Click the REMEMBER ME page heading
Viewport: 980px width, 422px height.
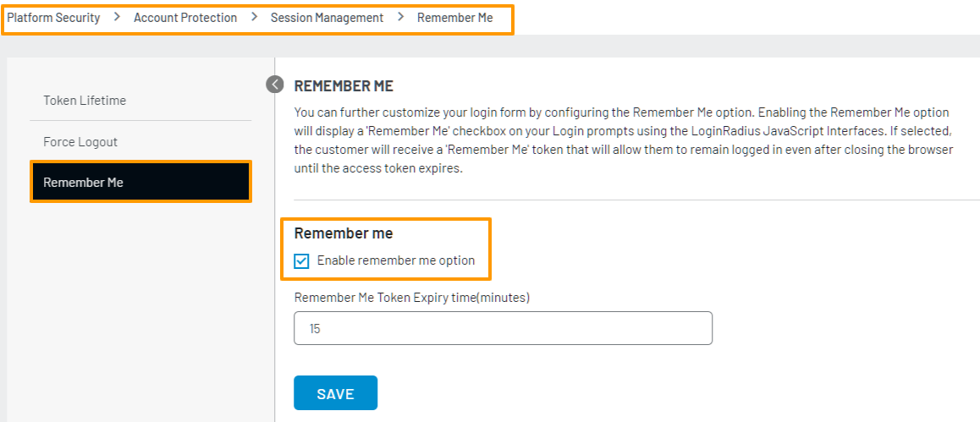pyautogui.click(x=344, y=86)
